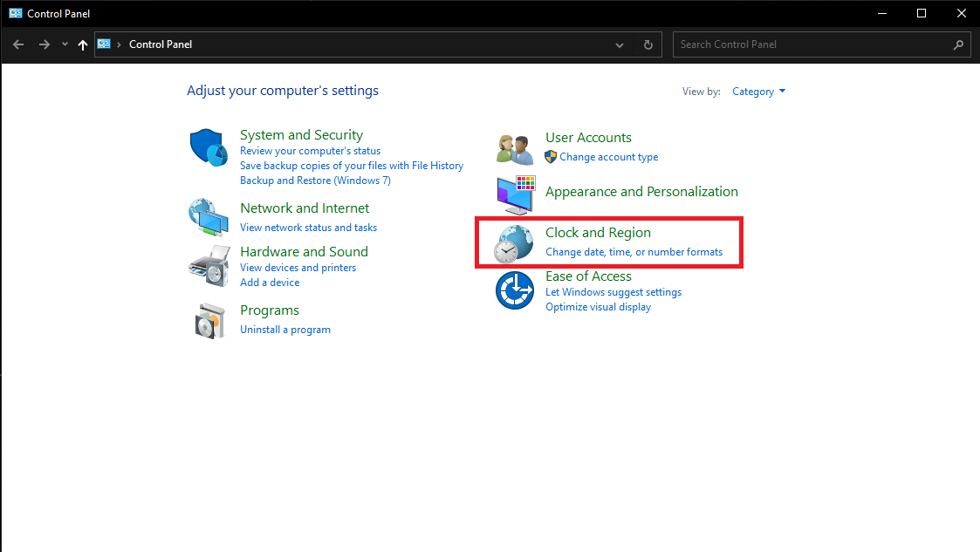980x552 pixels.
Task: Open the Network and Internet globe icon
Action: [209, 217]
